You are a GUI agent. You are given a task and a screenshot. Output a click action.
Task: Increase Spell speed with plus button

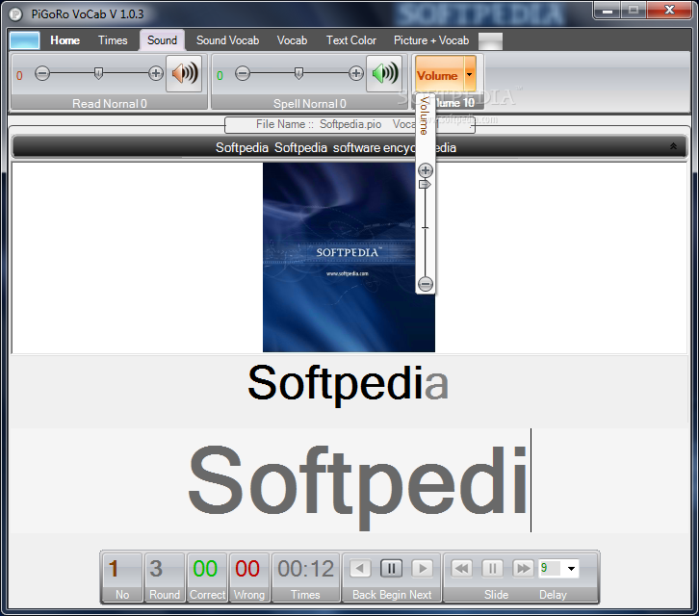point(355,73)
